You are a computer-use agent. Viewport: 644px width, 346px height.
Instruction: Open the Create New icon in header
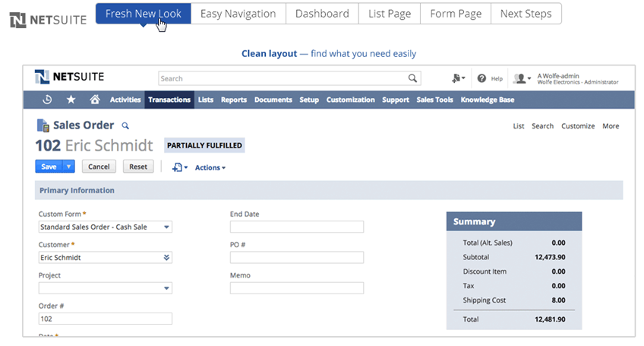pyautogui.click(x=457, y=78)
